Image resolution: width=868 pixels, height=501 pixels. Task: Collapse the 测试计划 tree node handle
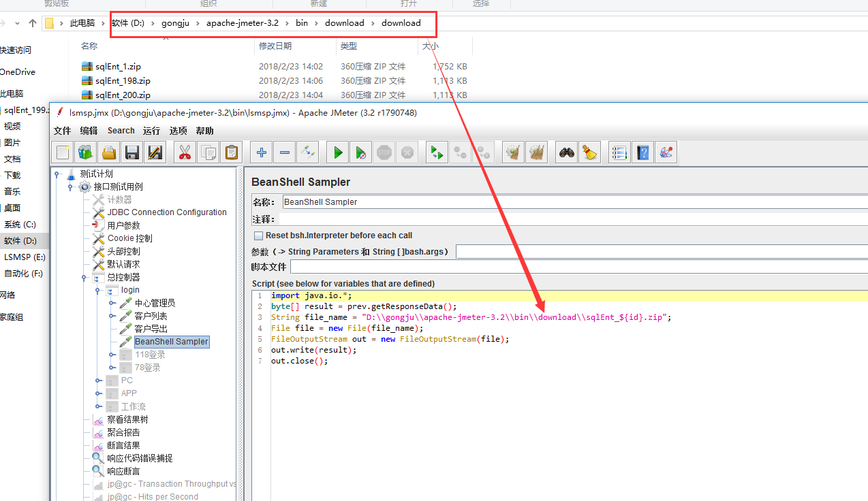pos(57,174)
